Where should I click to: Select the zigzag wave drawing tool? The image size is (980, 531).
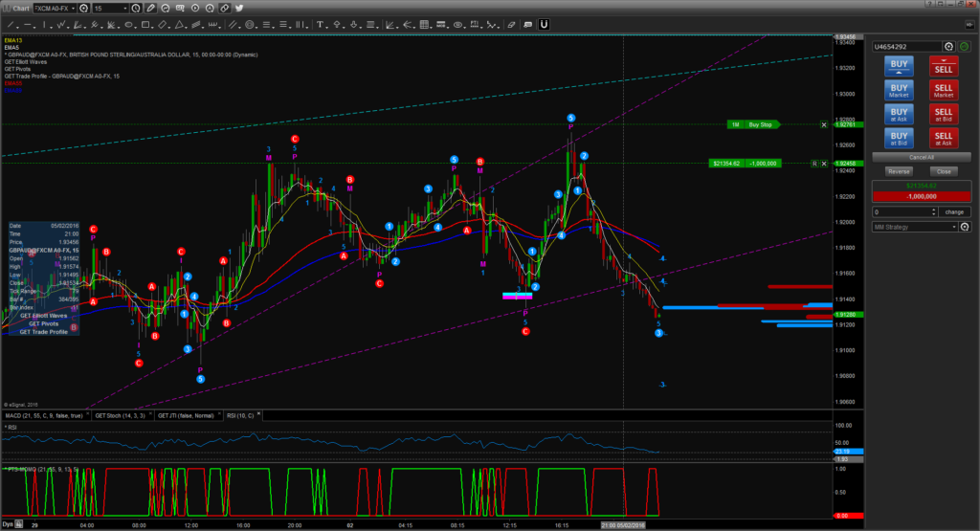[x=61, y=24]
